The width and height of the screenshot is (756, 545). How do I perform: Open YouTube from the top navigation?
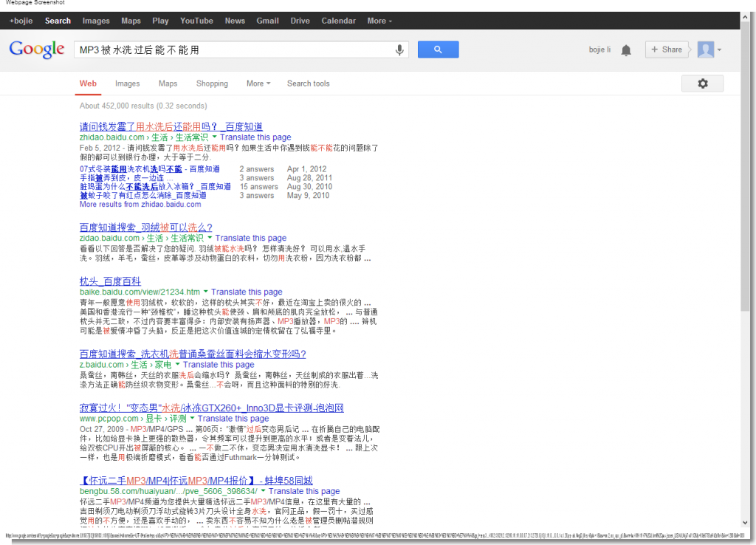(196, 20)
